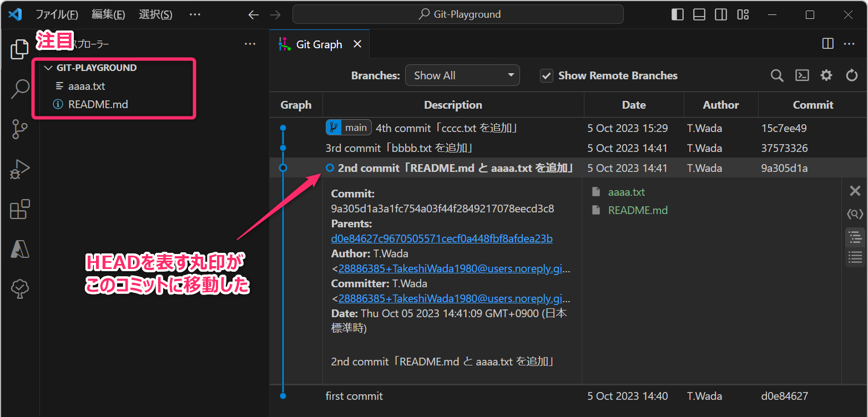Image resolution: width=868 pixels, height=417 pixels.
Task: Click Git Graph find commits search icon
Action: (x=777, y=75)
